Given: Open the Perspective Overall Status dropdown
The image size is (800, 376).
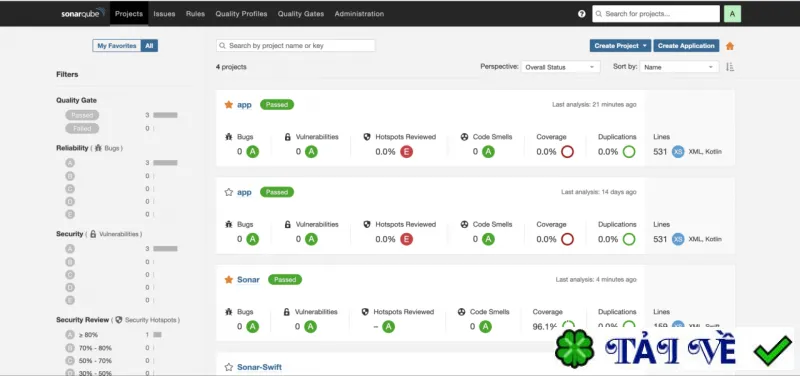Looking at the screenshot, I should 561,67.
